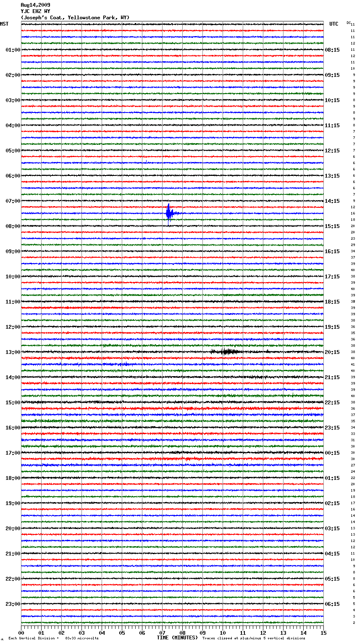
Task: Select the 08:00 MST time label
Action: click(13, 226)
